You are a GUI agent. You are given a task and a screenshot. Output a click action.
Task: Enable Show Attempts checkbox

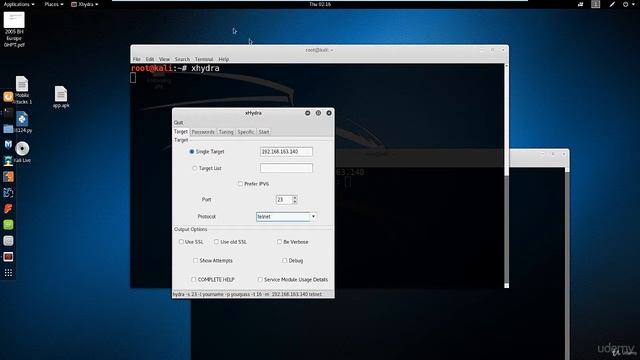coord(196,260)
